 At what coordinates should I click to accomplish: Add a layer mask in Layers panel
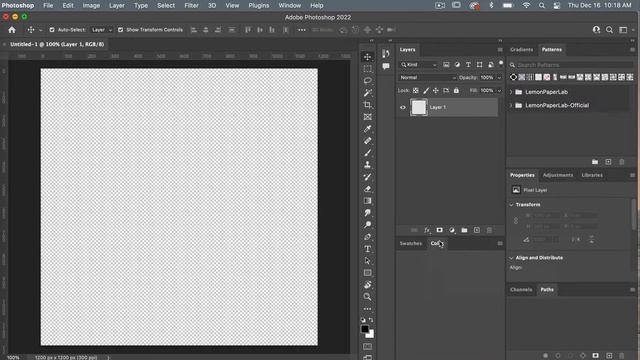point(440,230)
